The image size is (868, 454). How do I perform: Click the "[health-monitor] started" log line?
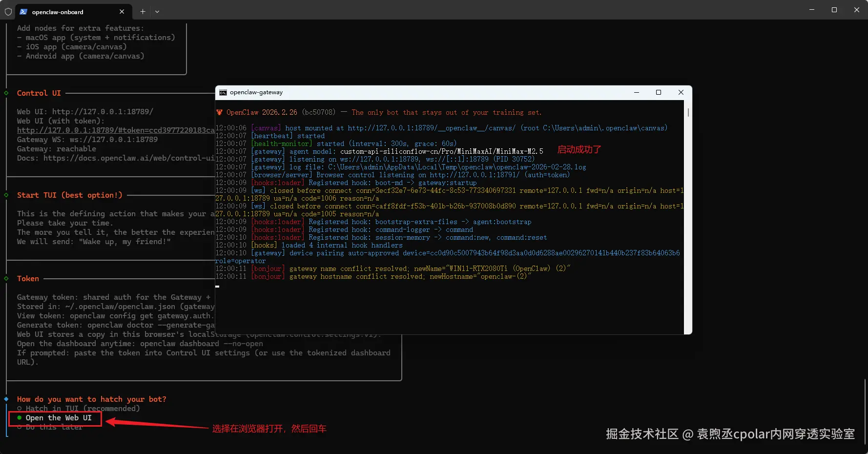pos(336,144)
